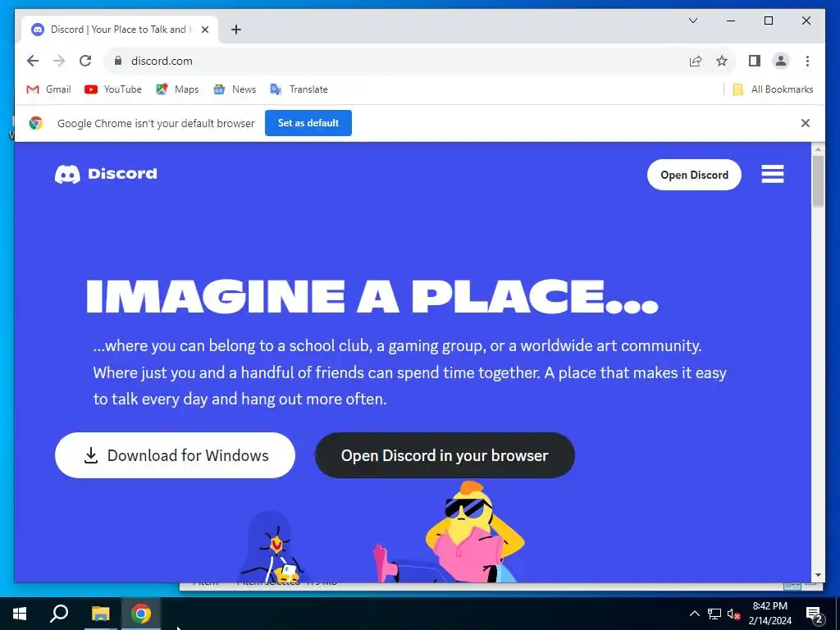Viewport: 840px width, 630px height.
Task: Bookmark this tab with the star icon
Action: click(x=722, y=61)
